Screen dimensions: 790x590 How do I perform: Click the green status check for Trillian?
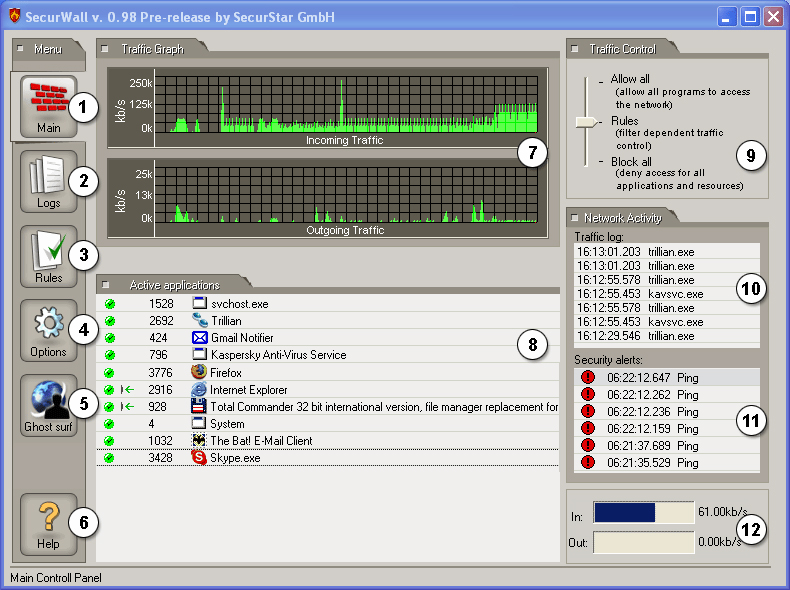(x=110, y=321)
